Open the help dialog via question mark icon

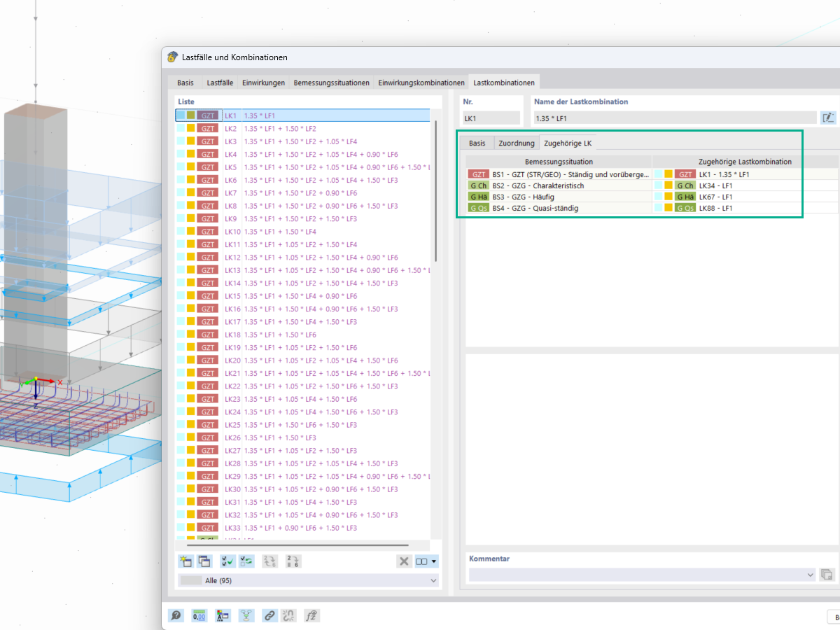pyautogui.click(x=175, y=615)
